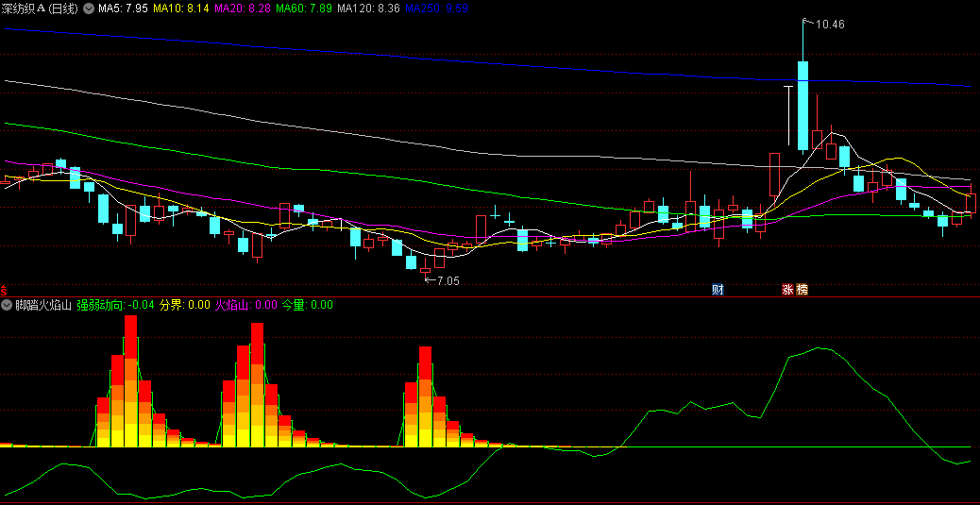The width and height of the screenshot is (980, 505).
Task: Click the orange 榜 event marker
Action: (x=802, y=290)
